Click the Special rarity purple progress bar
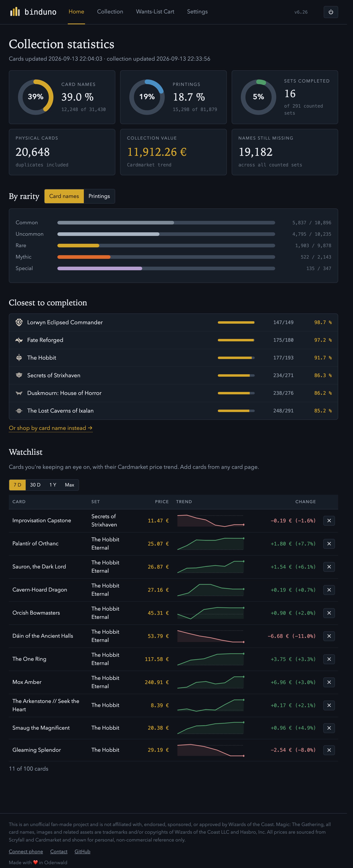The width and height of the screenshot is (353, 868). [x=166, y=269]
